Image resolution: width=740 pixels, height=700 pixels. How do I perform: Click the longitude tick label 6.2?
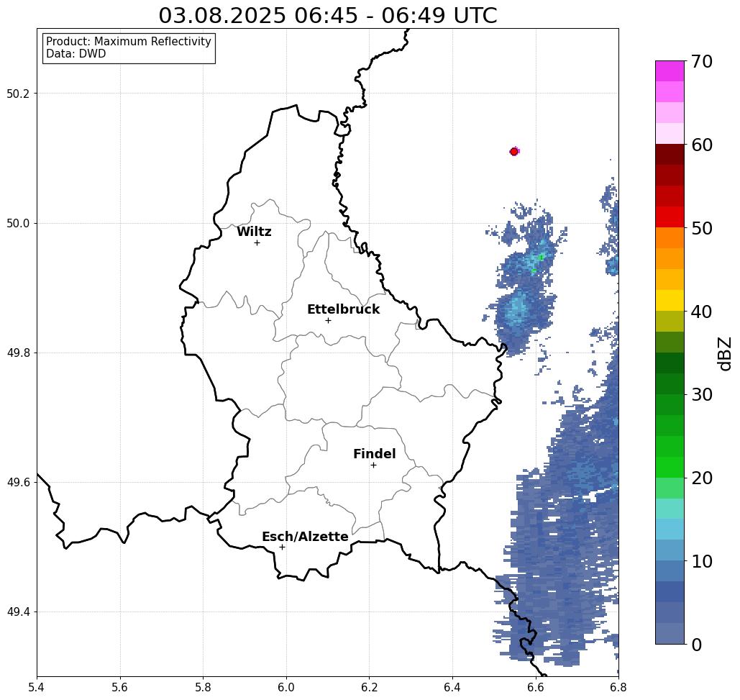click(x=369, y=687)
